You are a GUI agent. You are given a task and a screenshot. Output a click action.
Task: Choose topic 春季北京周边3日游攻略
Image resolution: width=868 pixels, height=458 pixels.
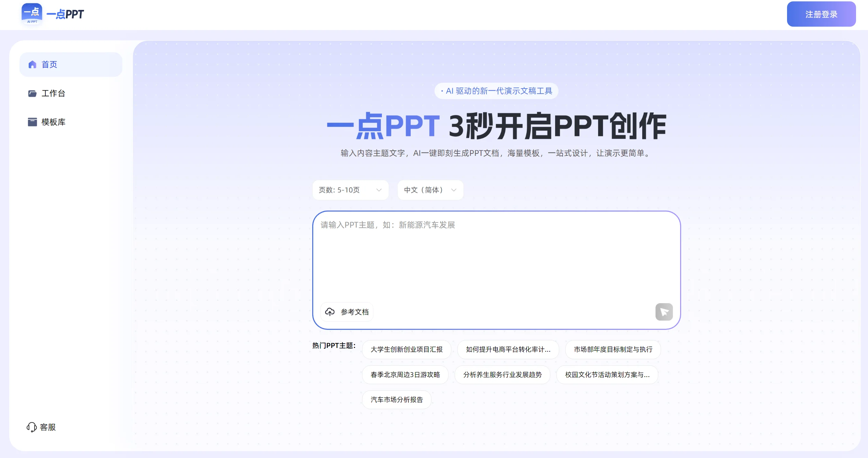click(405, 375)
